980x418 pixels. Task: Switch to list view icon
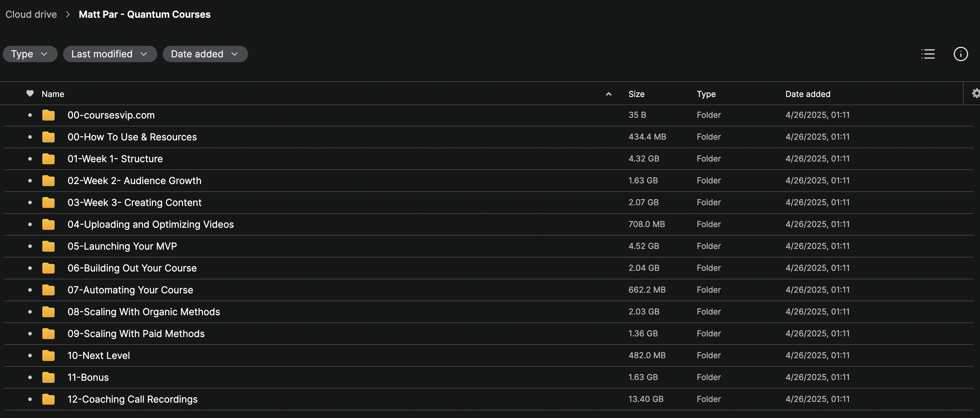928,54
